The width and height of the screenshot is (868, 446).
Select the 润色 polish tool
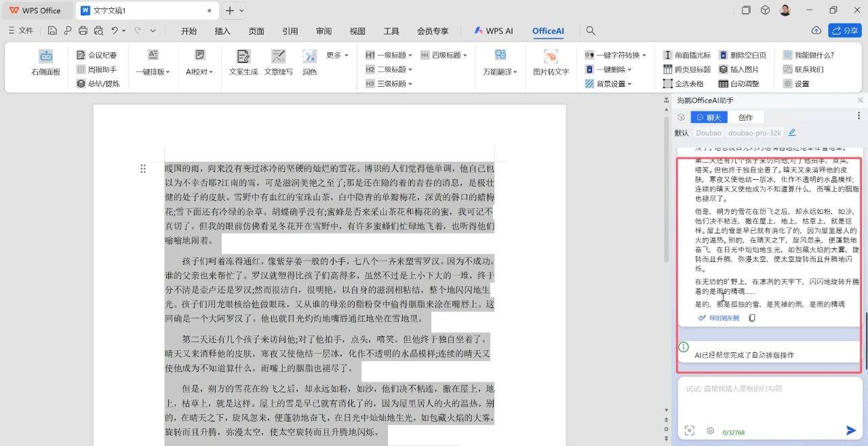point(309,57)
